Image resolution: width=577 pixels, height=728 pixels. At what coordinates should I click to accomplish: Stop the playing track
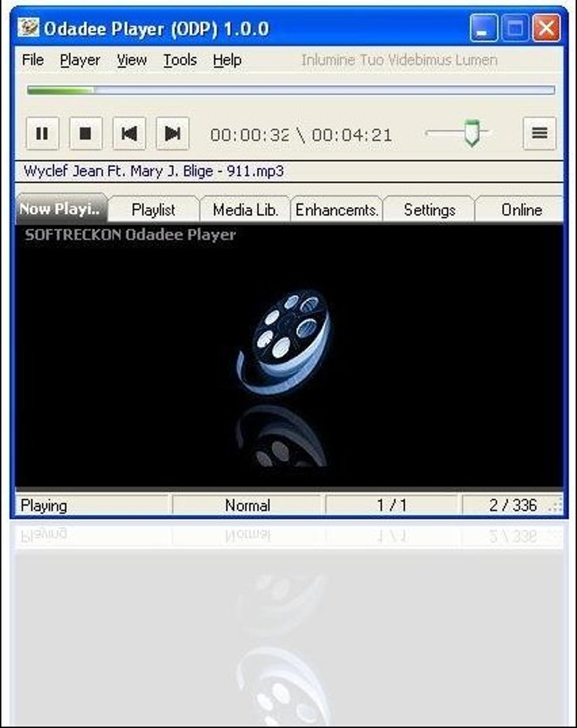coord(86,134)
